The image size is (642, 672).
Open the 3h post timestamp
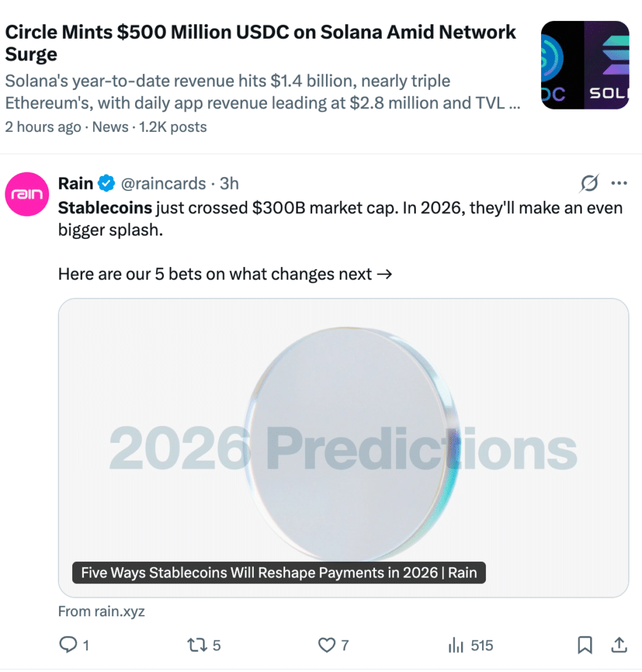click(230, 183)
